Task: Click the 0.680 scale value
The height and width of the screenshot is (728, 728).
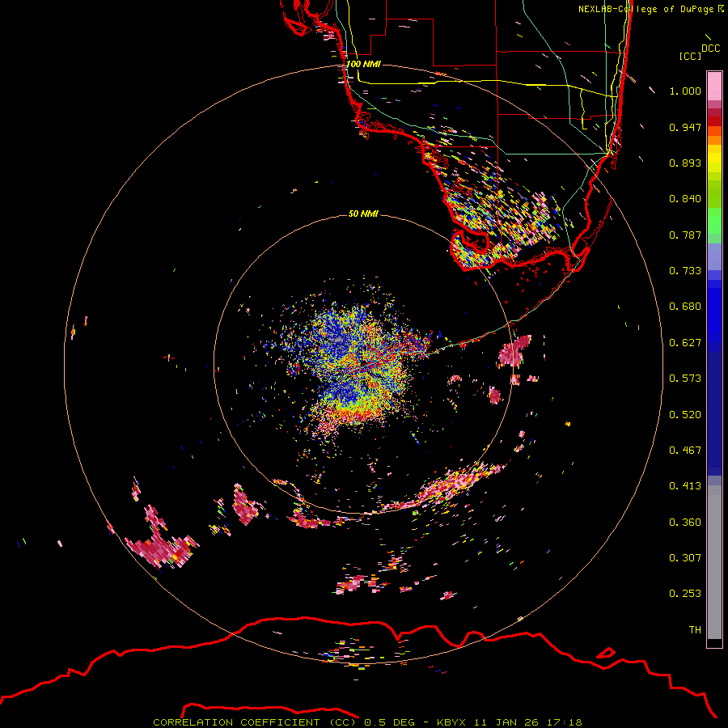Action: pos(685,307)
